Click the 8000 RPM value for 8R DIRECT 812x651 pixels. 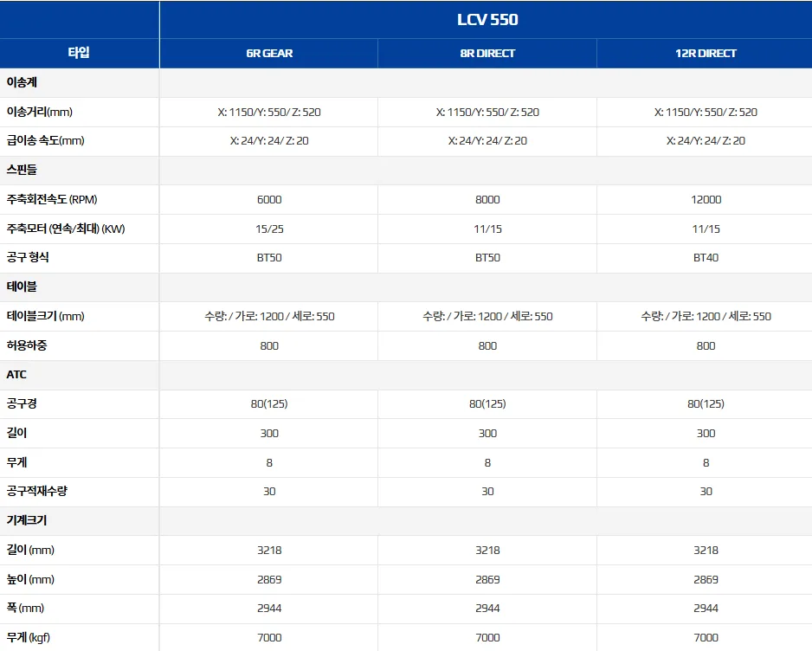487,199
